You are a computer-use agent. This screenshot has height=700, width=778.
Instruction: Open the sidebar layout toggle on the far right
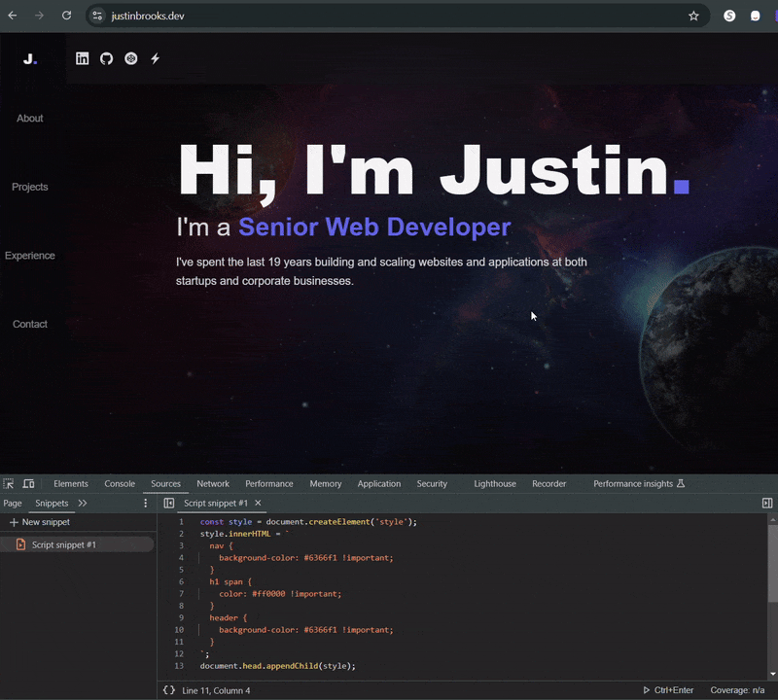pos(767,504)
